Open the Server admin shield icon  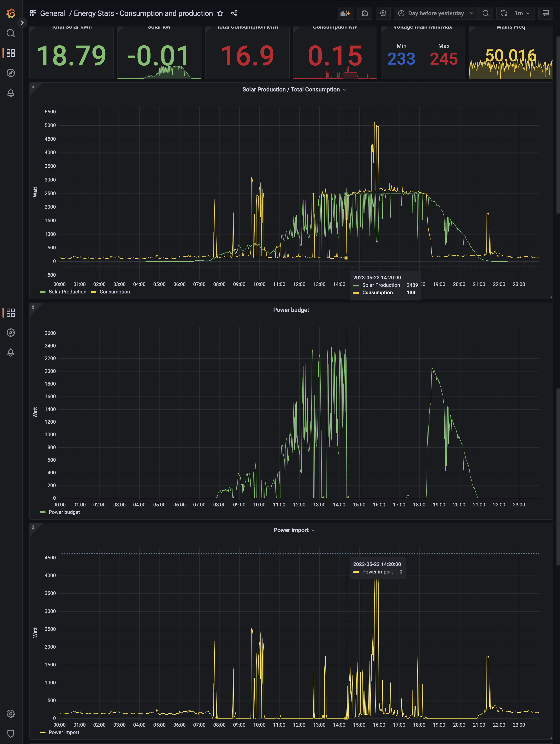click(x=11, y=734)
